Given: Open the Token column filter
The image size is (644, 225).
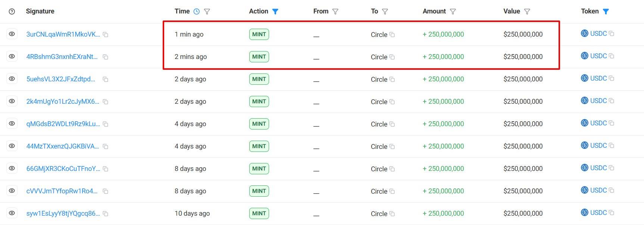Looking at the screenshot, I should pos(606,12).
